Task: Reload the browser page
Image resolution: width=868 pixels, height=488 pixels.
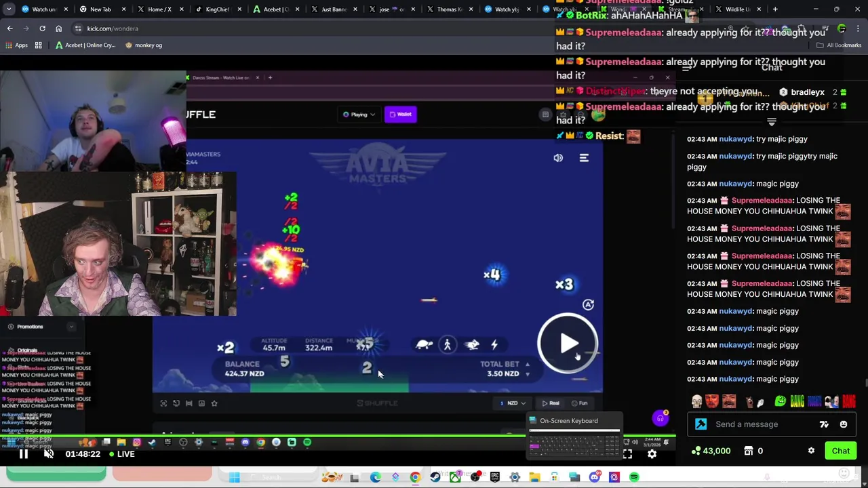Action: (x=42, y=28)
